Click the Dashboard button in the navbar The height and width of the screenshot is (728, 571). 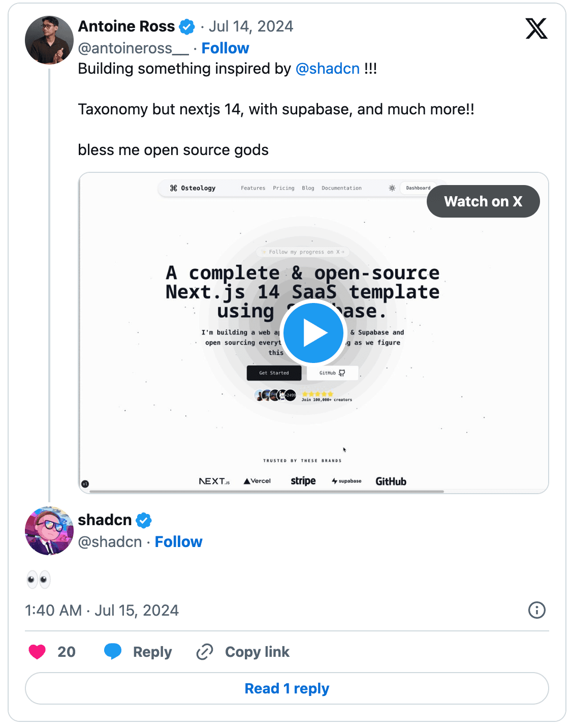pyautogui.click(x=418, y=188)
